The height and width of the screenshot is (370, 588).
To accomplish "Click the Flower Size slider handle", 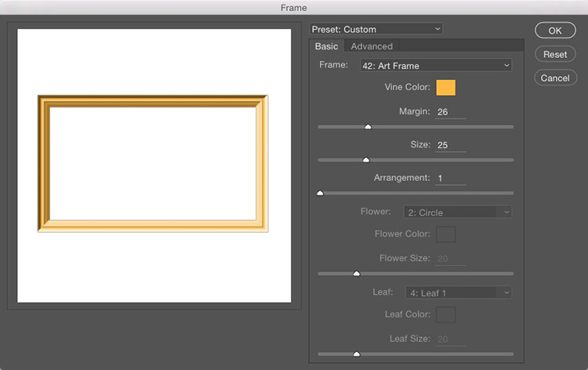I will tap(357, 274).
